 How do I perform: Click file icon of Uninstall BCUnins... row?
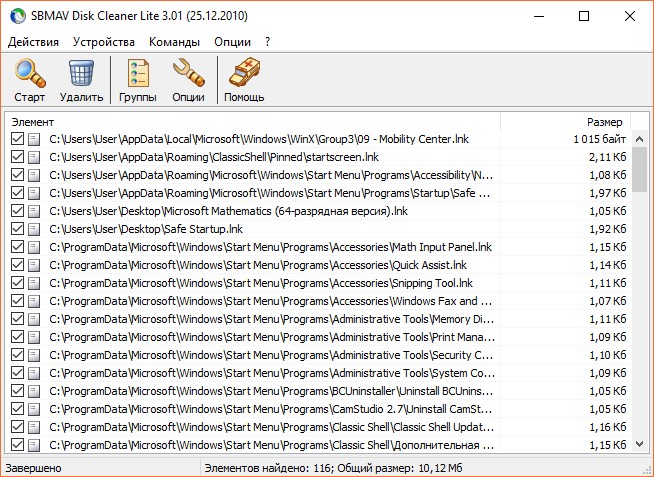tap(34, 391)
